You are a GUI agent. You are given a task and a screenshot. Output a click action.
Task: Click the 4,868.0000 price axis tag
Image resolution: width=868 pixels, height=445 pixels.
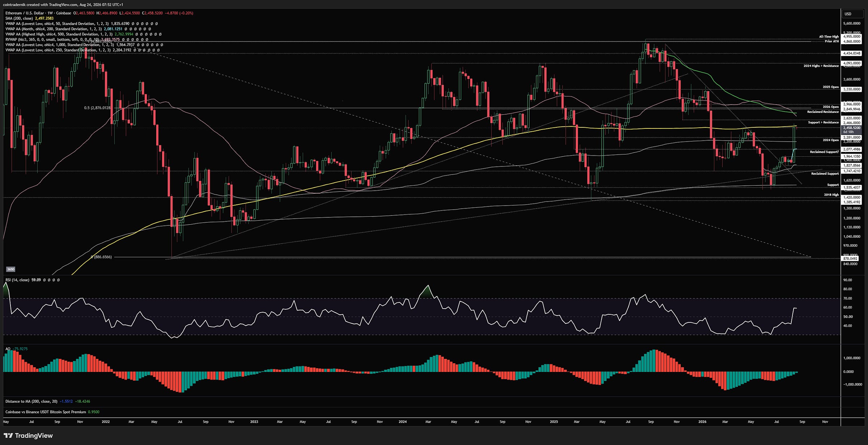tap(852, 42)
